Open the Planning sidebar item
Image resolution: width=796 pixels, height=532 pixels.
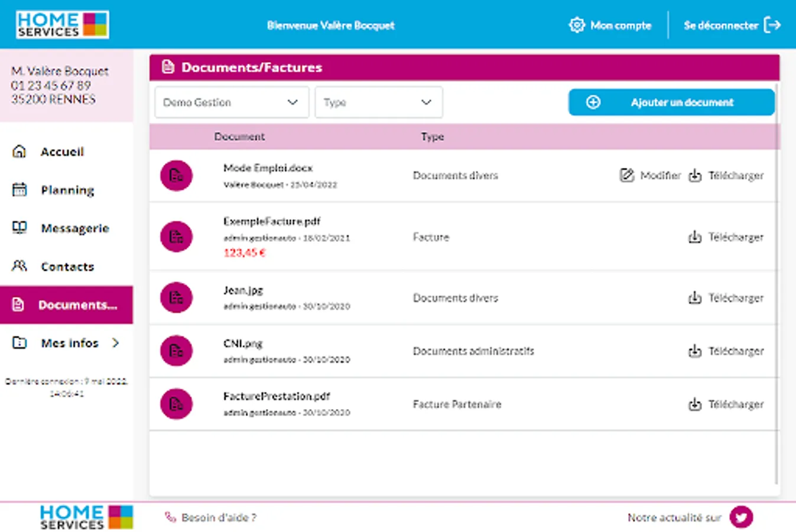66,190
